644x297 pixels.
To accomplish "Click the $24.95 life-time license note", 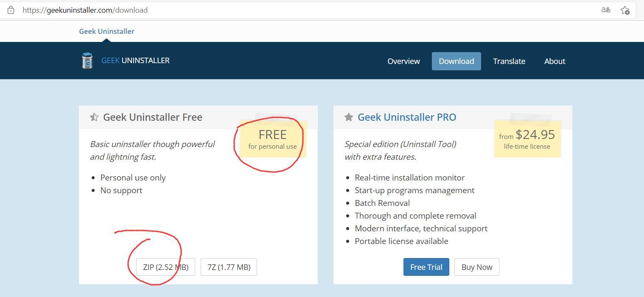I will pyautogui.click(x=527, y=139).
